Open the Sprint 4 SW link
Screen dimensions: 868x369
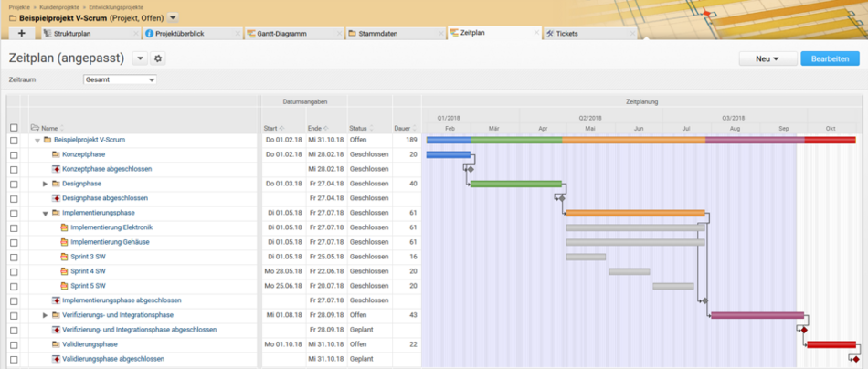click(88, 271)
